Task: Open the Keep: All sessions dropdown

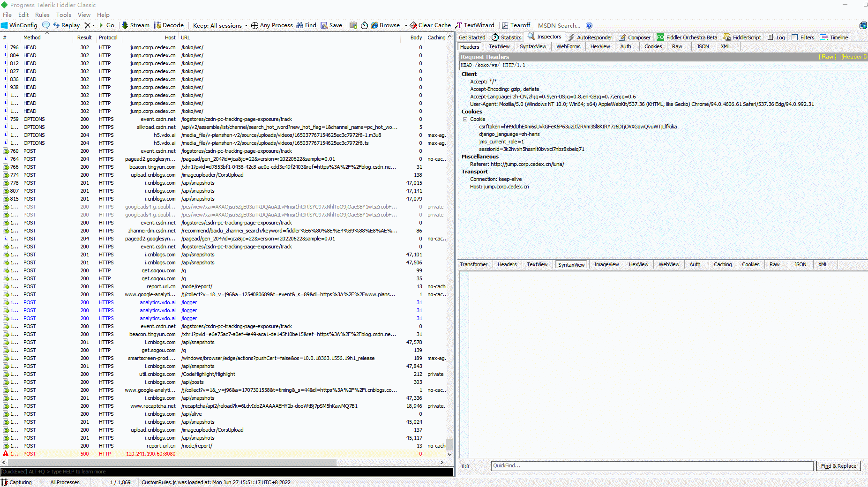Action: point(220,25)
